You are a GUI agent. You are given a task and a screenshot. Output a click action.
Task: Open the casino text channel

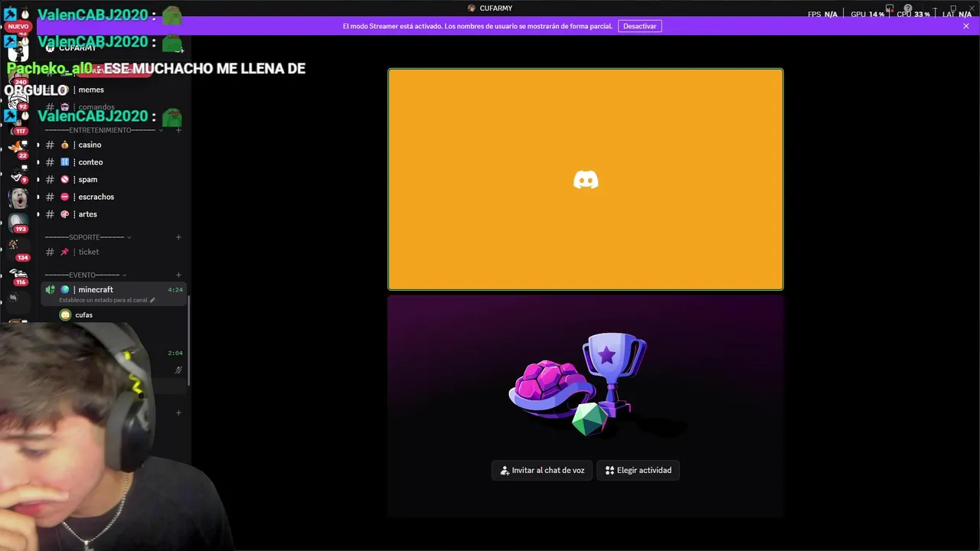pyautogui.click(x=90, y=145)
